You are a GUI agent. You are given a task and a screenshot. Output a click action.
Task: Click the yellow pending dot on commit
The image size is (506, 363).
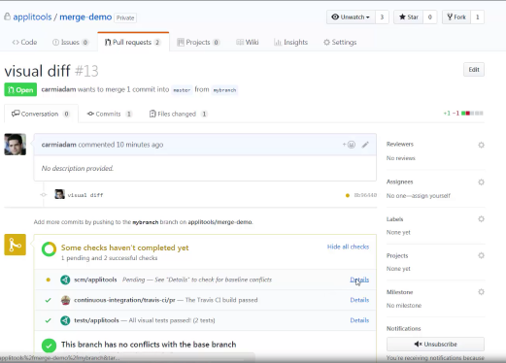[347, 195]
